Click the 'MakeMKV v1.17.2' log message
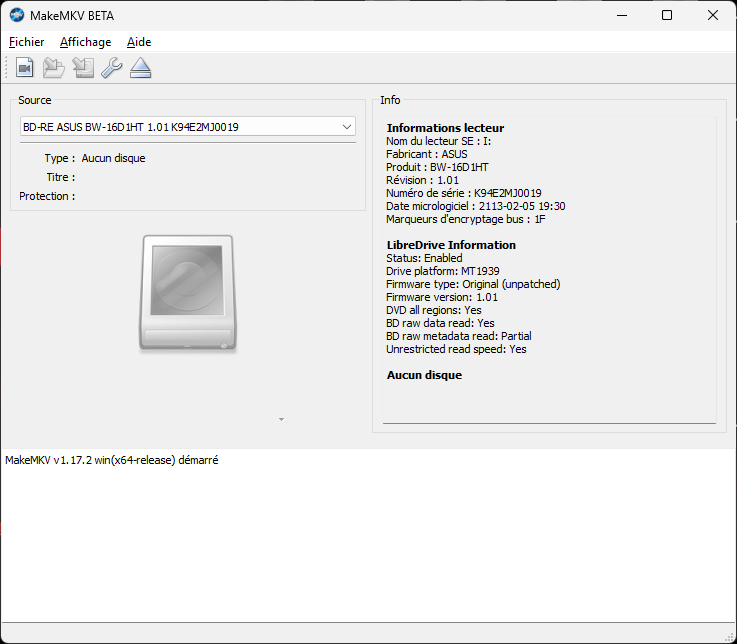Image resolution: width=737 pixels, height=644 pixels. coord(112,460)
